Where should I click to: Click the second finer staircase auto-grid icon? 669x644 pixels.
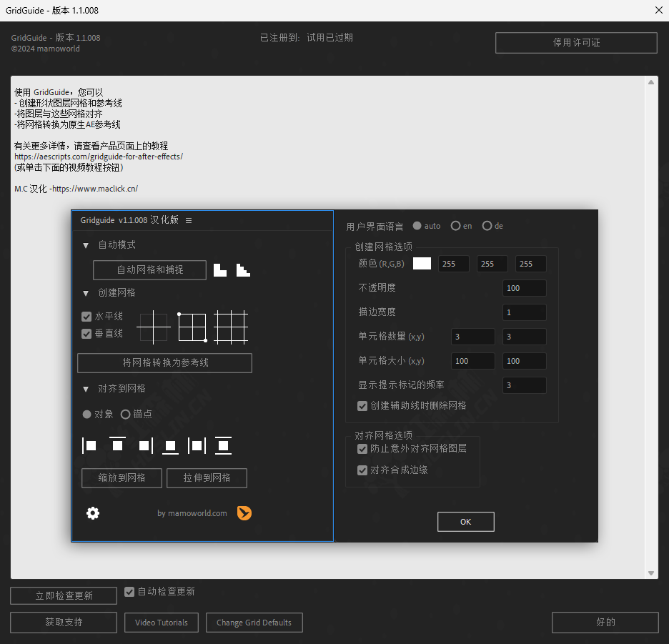243,270
